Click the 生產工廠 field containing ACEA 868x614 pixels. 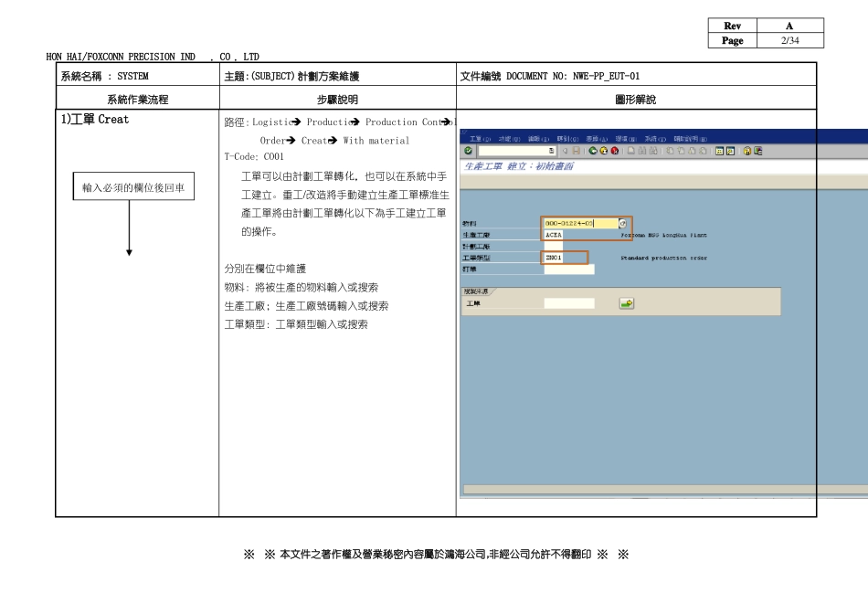(554, 235)
